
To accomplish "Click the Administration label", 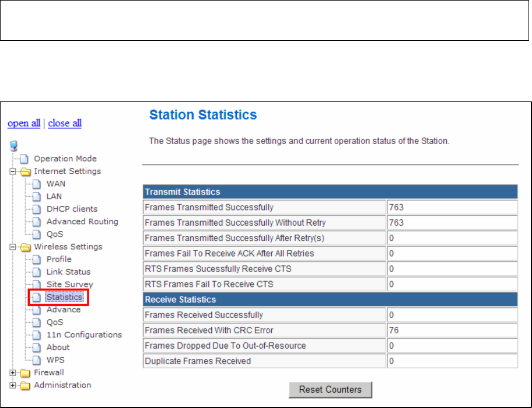I will pos(62,385).
